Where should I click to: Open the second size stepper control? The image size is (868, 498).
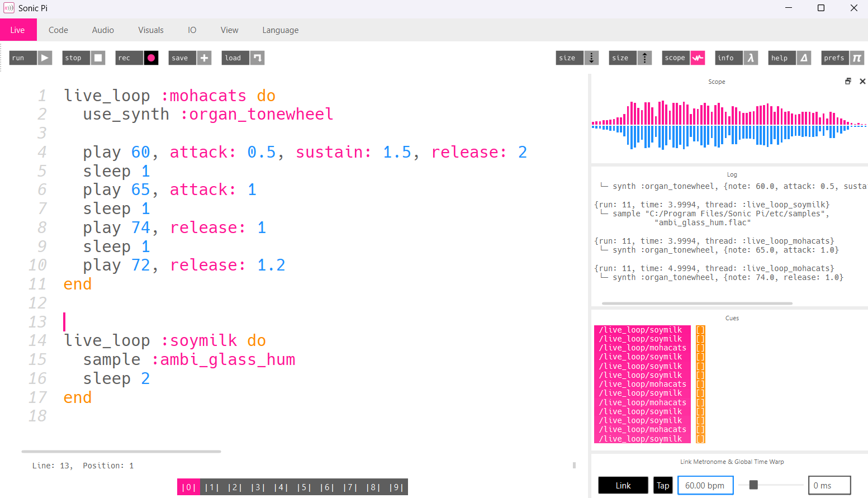pyautogui.click(x=644, y=58)
